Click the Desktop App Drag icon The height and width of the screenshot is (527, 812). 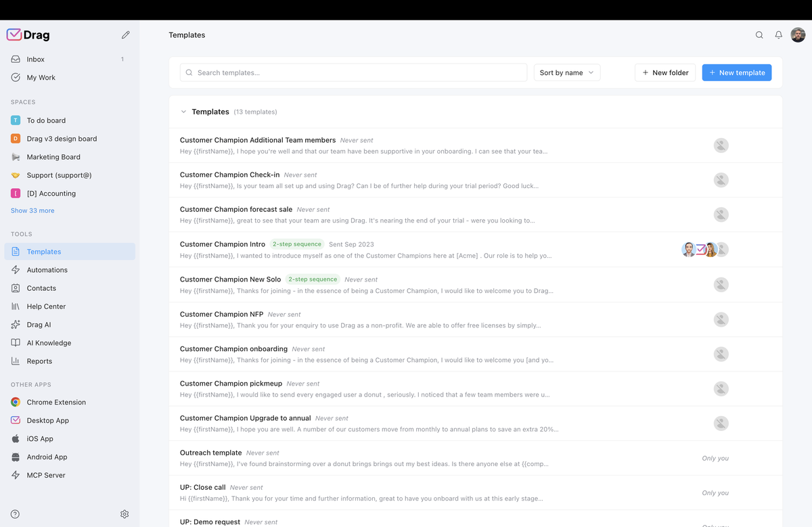16,420
